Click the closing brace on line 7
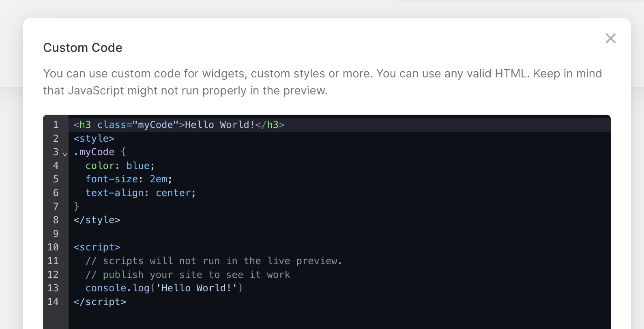Image resolution: width=644 pixels, height=329 pixels. pos(76,207)
